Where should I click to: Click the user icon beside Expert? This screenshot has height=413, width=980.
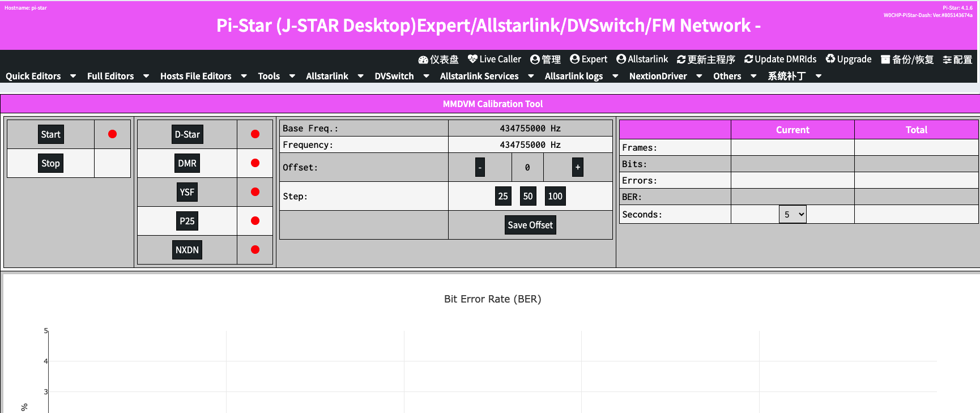point(574,59)
